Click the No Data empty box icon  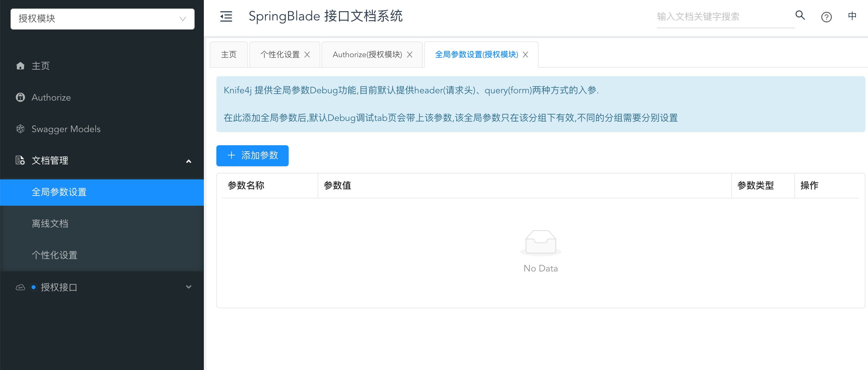[541, 243]
